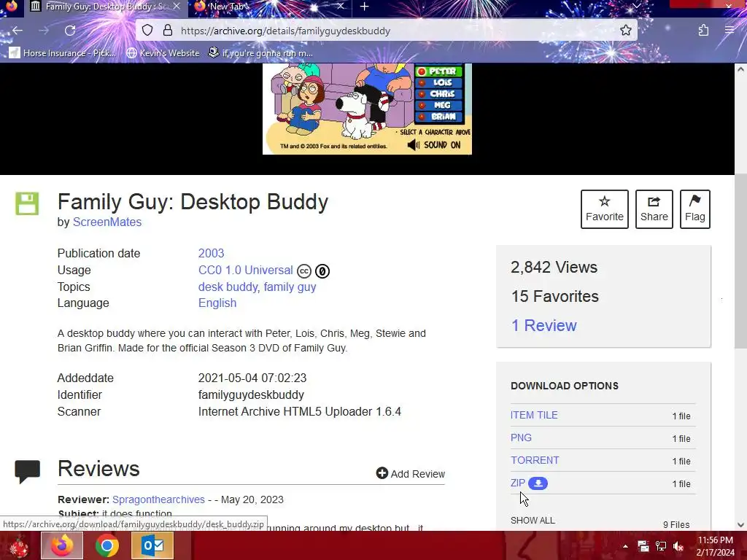Open Firefox from the taskbar
This screenshot has width=747, height=560.
[63, 545]
